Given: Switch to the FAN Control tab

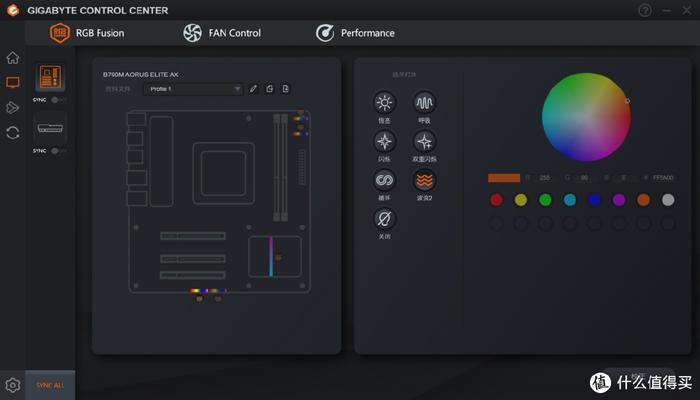Looking at the screenshot, I should 222,33.
